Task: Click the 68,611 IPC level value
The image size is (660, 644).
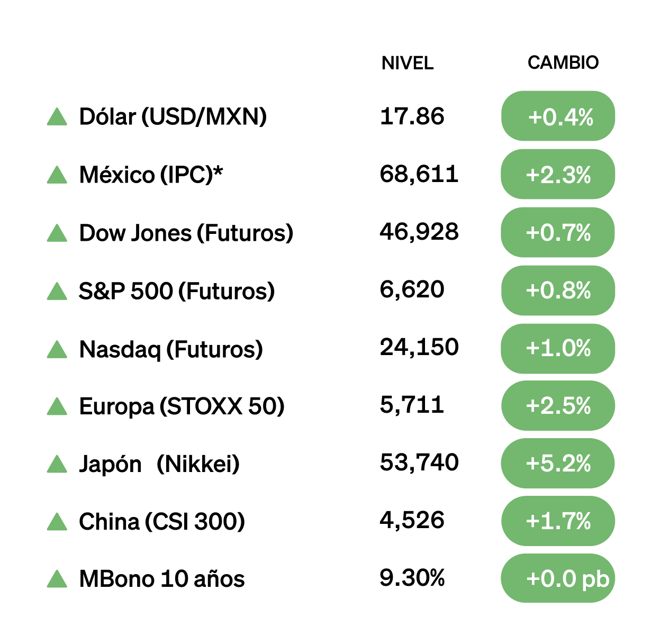Action: (x=419, y=174)
